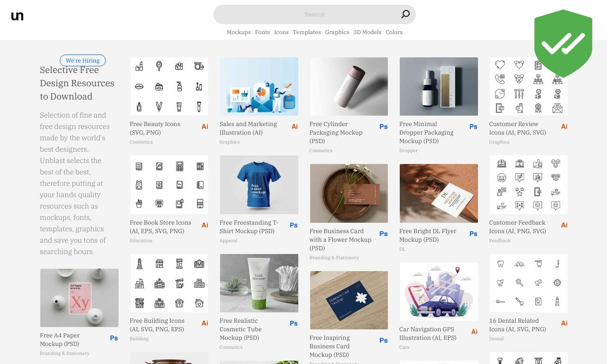The height and width of the screenshot is (364, 607).
Task: Open Free Bright DL Flyer Mockup link
Action: [x=428, y=235]
